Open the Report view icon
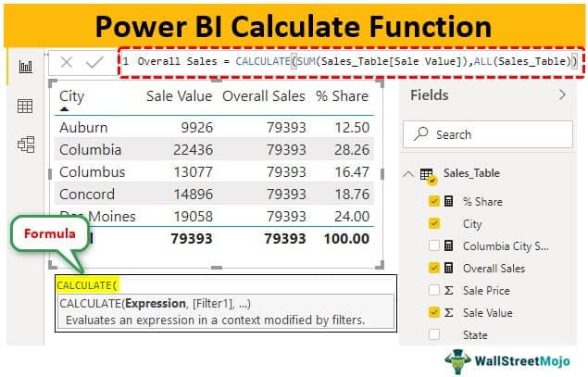The width and height of the screenshot is (588, 377). pos(24,67)
